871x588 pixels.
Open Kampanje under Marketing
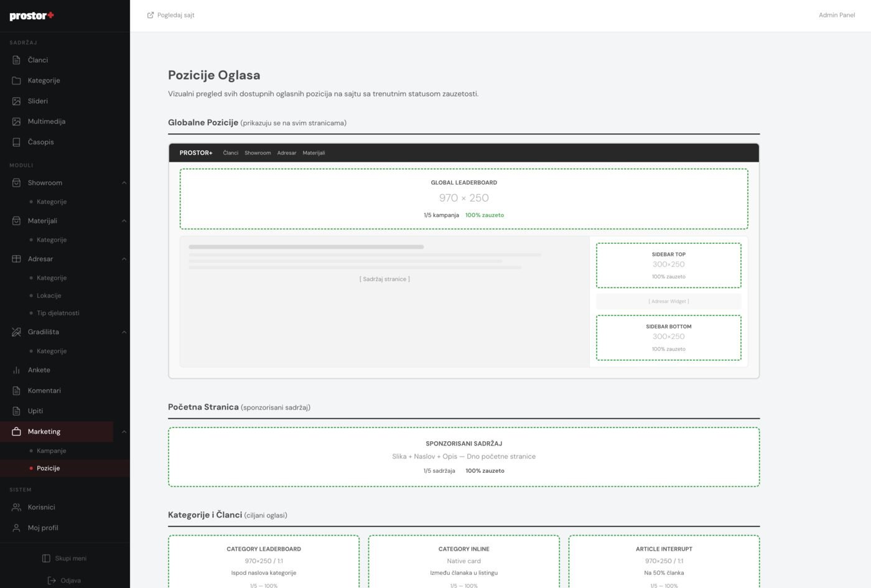51,450
